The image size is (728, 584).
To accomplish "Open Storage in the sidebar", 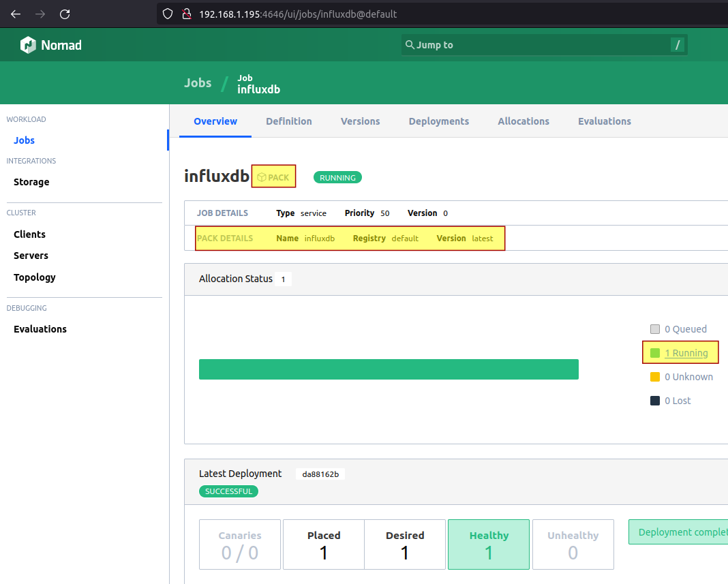I will [x=31, y=182].
